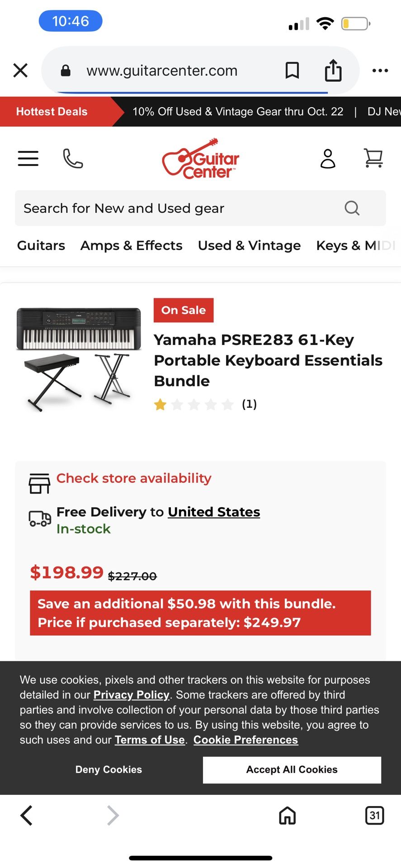401x868 pixels.
Task: Bookmark the page with the bookmark icon
Action: [x=292, y=71]
